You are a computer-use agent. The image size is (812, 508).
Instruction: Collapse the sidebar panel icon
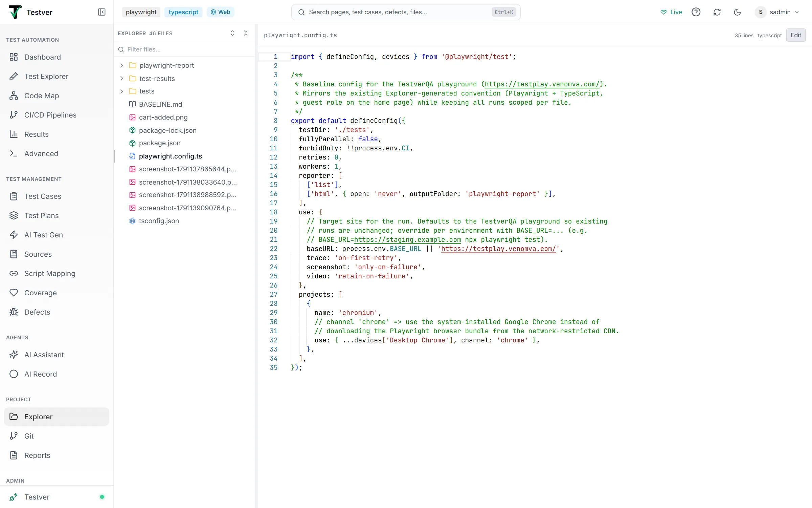tap(101, 12)
